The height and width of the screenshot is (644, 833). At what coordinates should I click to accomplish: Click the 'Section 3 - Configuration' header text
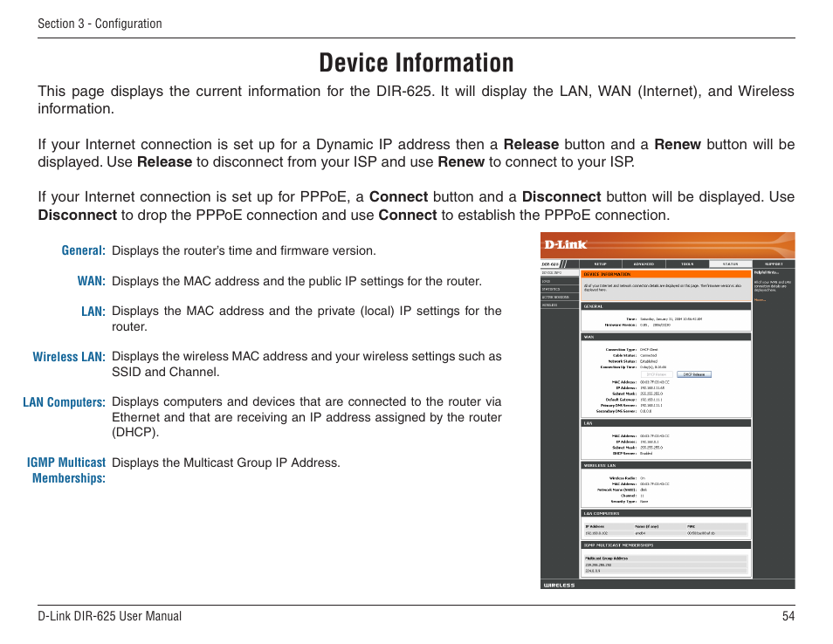point(100,24)
